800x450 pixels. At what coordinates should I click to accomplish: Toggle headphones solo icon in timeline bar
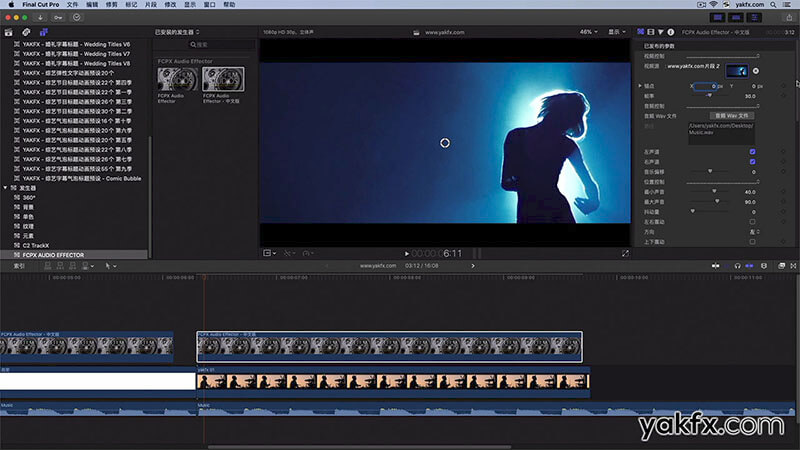coord(737,266)
